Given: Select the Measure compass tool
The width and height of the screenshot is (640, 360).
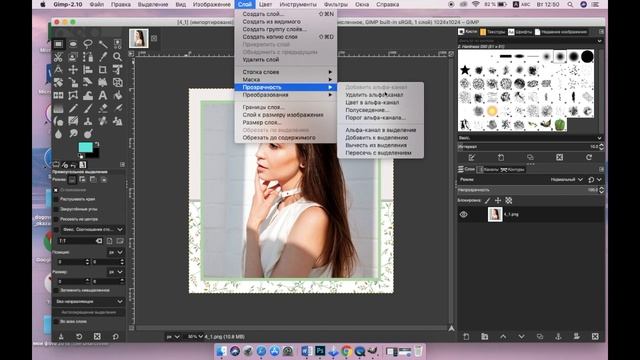Looking at the screenshot, I should tap(58, 70).
